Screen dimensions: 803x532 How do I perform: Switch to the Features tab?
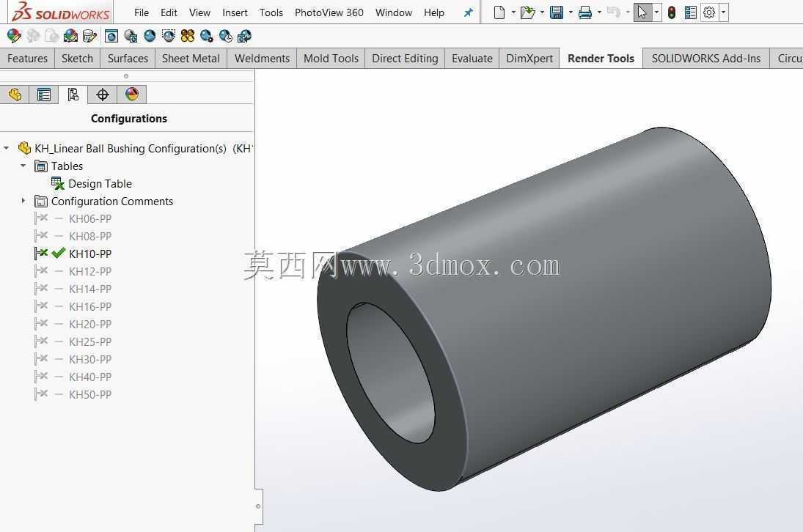27,59
